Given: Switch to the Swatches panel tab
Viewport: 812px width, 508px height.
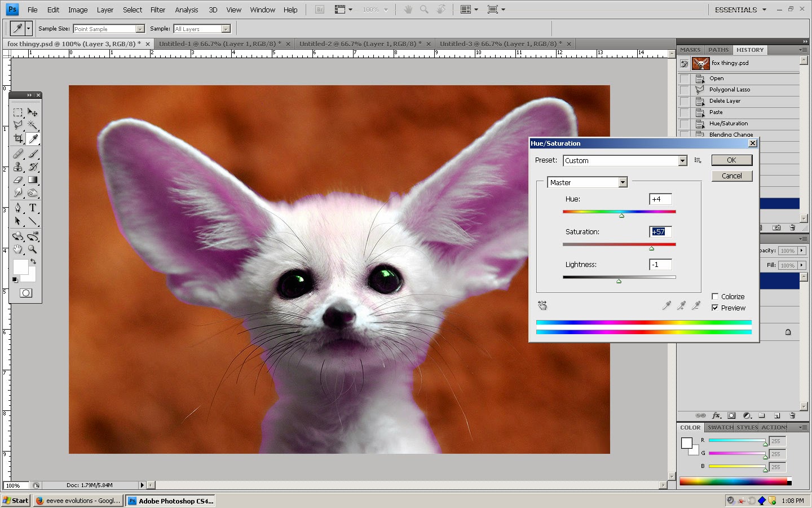Looking at the screenshot, I should pos(720,427).
